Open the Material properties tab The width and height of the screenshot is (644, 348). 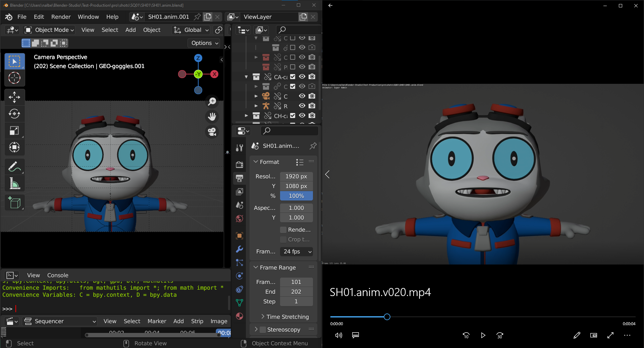point(239,316)
